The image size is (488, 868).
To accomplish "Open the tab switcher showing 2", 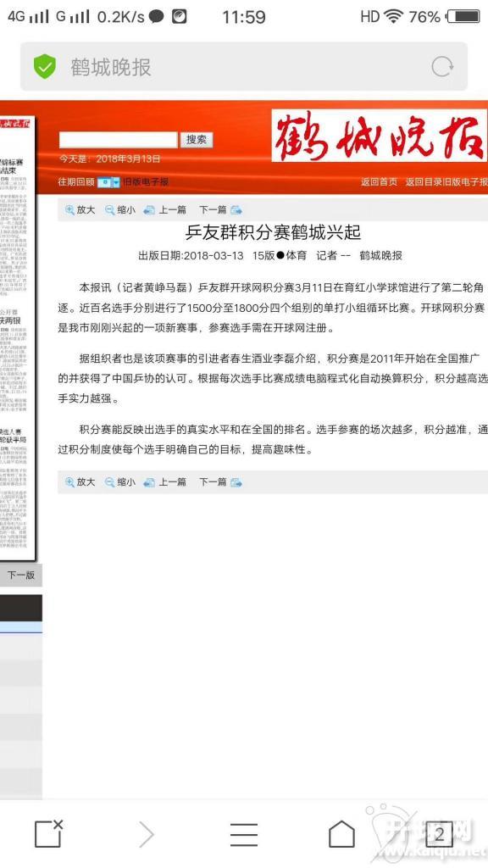I will 440,834.
